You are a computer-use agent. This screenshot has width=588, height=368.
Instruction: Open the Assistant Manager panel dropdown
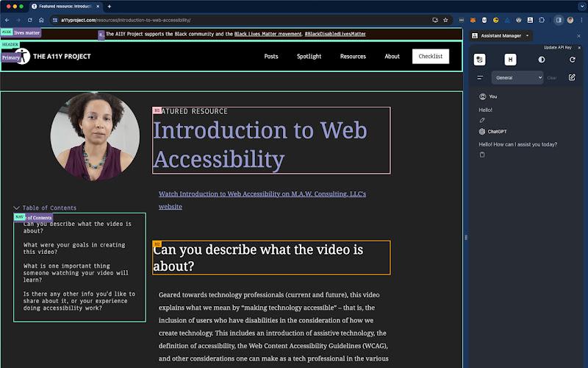(x=527, y=35)
